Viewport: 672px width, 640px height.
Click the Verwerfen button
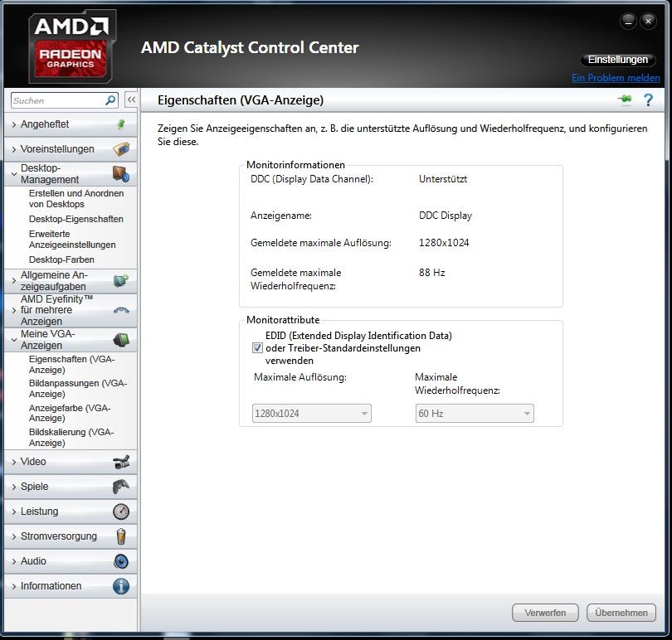[545, 613]
